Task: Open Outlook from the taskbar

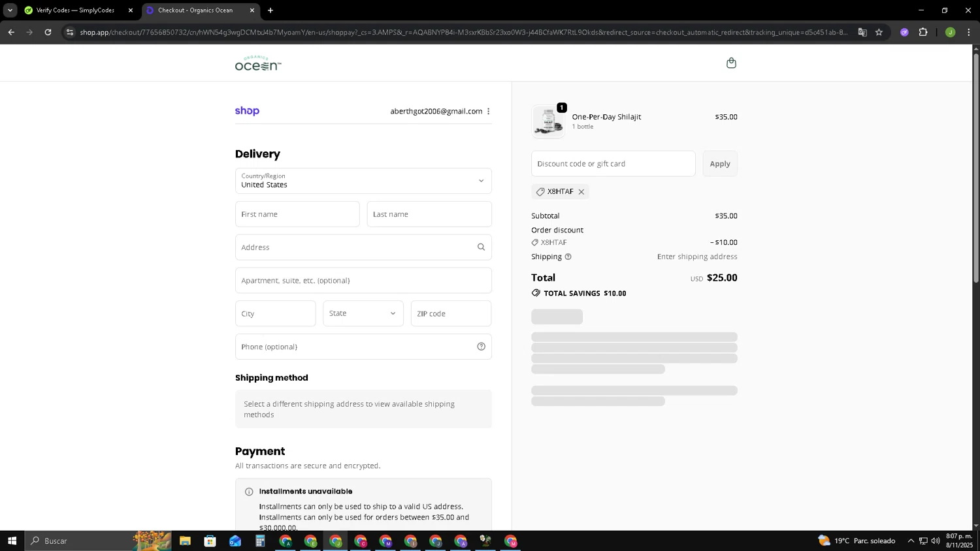Action: pyautogui.click(x=235, y=541)
